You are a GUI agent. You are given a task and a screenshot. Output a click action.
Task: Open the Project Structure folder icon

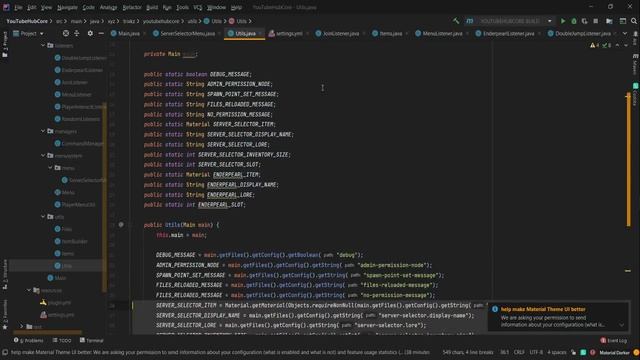(x=609, y=21)
